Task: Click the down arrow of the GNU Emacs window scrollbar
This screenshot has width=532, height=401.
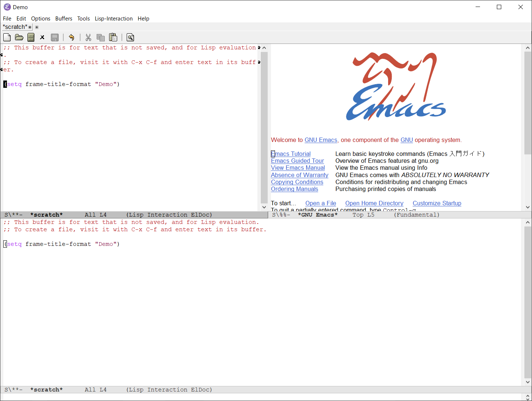Action: tap(528, 207)
